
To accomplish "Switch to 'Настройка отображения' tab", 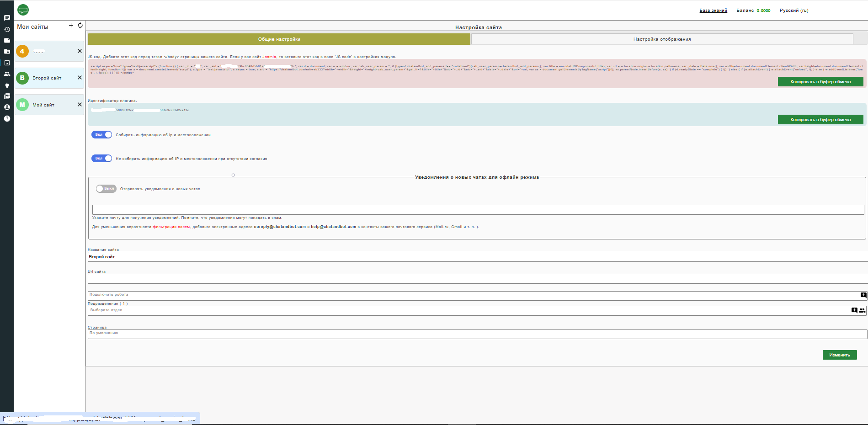I will pos(661,39).
